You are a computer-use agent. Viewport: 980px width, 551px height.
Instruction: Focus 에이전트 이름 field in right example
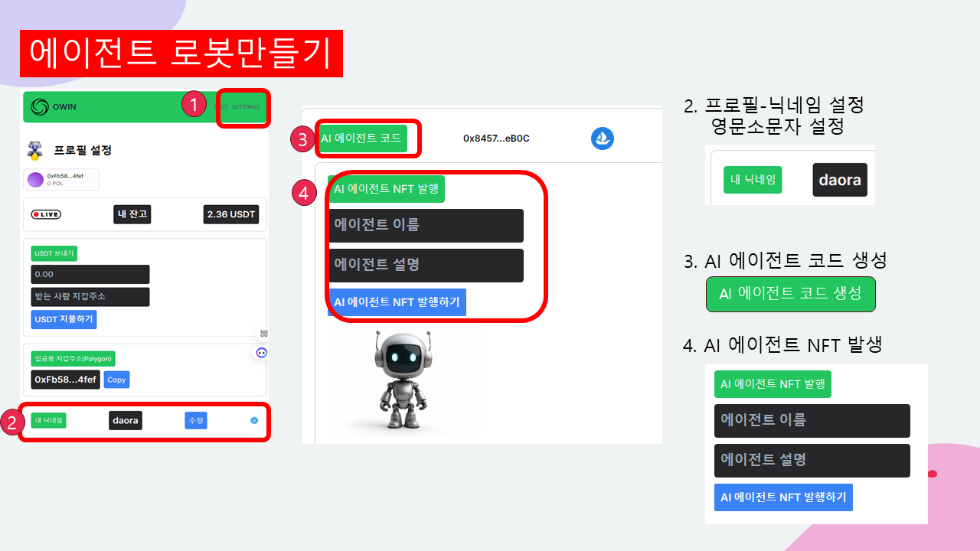[x=812, y=420]
